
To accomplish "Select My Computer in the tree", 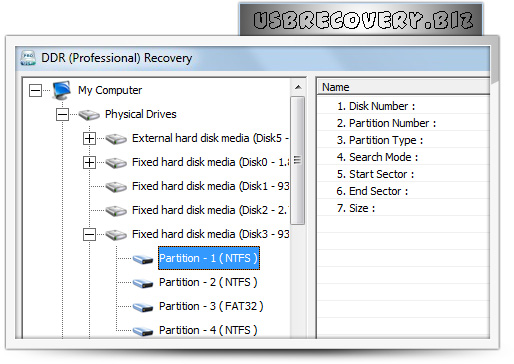I will tap(110, 90).
